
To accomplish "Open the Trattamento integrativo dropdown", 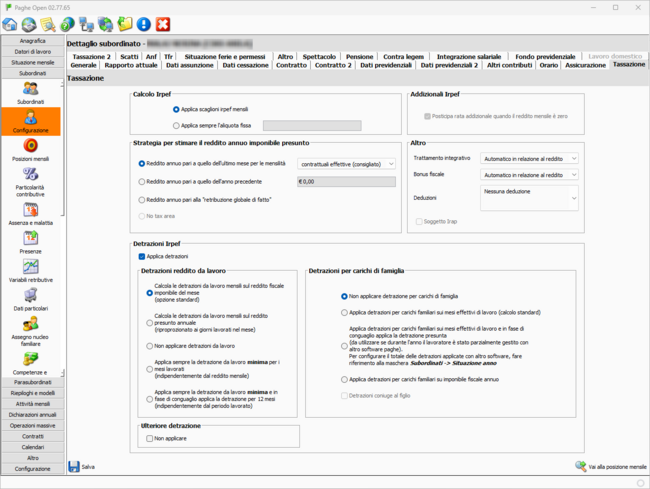I will (x=529, y=158).
